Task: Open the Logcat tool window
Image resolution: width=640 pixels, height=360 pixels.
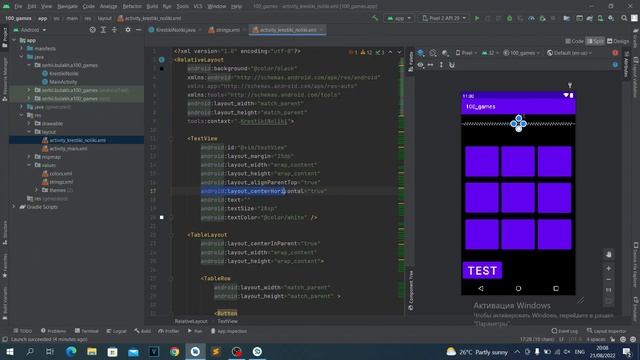Action: 117,331
